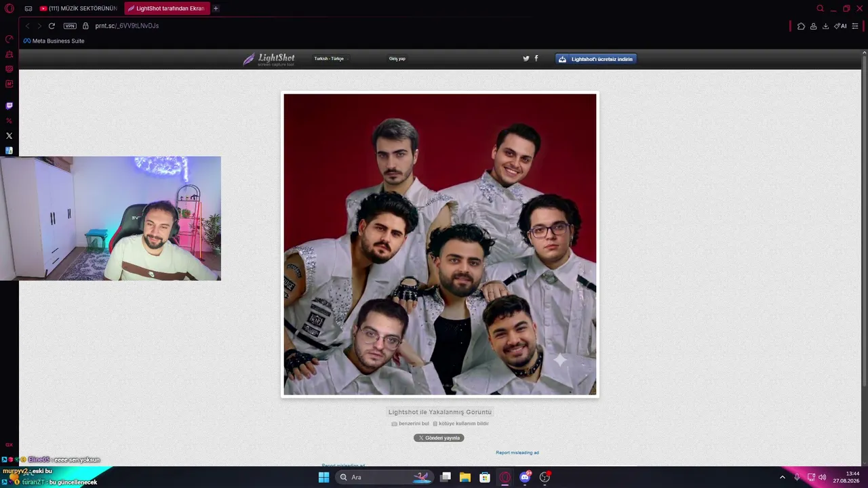Click the webcam overlay video
The image size is (868, 488).
tap(111, 218)
